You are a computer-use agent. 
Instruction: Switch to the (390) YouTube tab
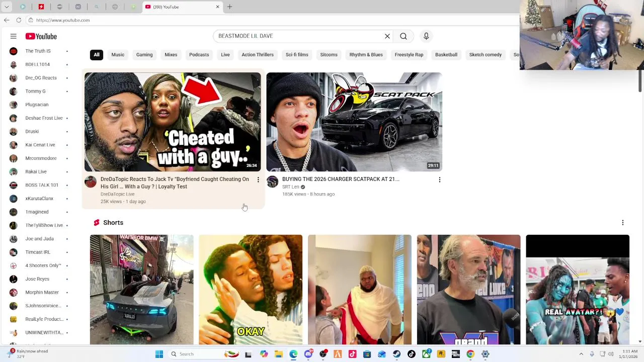(181, 7)
